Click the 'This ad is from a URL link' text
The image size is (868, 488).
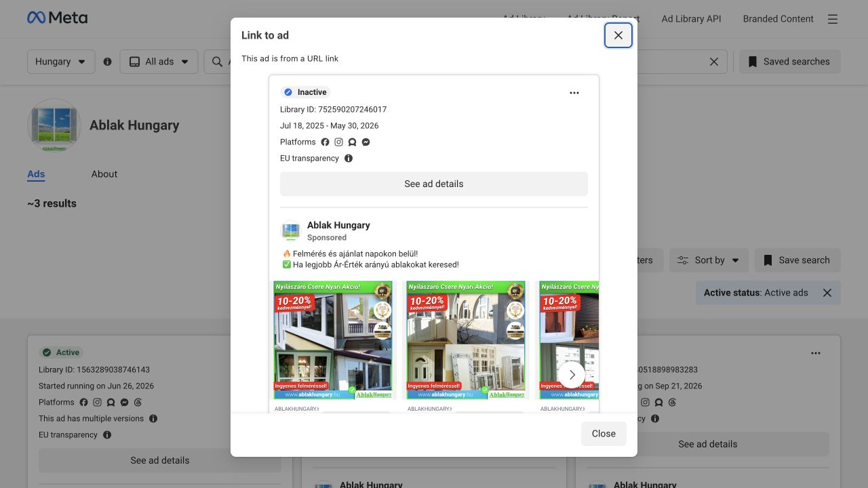click(x=290, y=58)
